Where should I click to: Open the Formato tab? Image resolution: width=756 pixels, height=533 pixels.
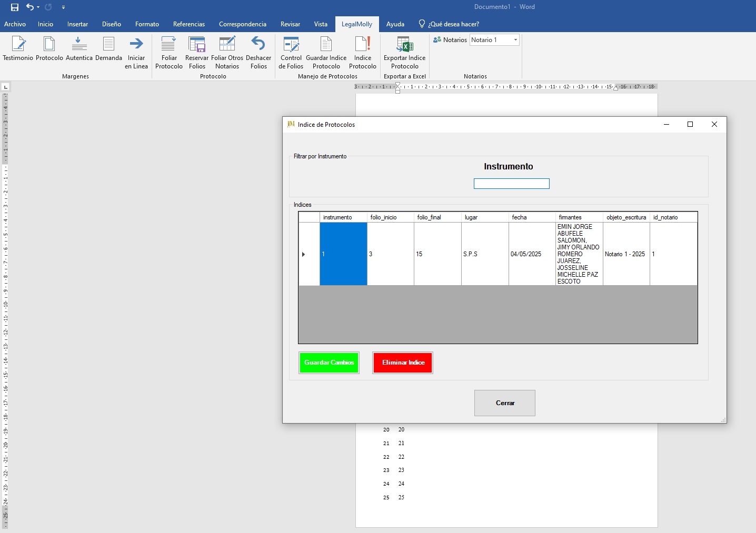pos(147,24)
